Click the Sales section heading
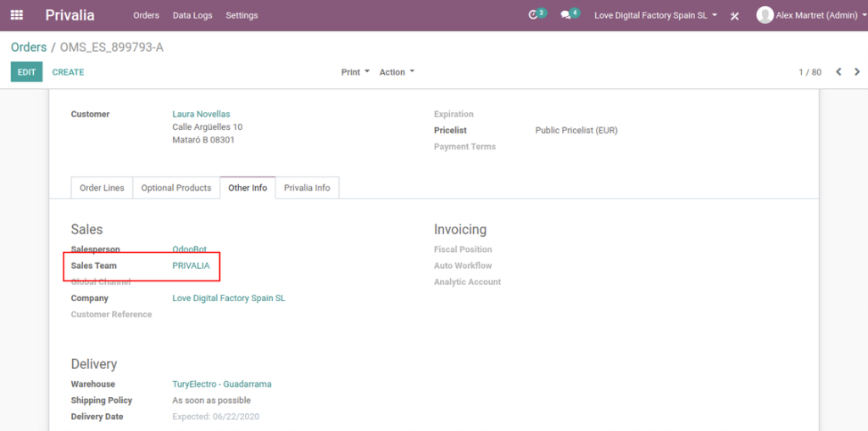Viewport: 868px width, 431px height. pyautogui.click(x=87, y=229)
